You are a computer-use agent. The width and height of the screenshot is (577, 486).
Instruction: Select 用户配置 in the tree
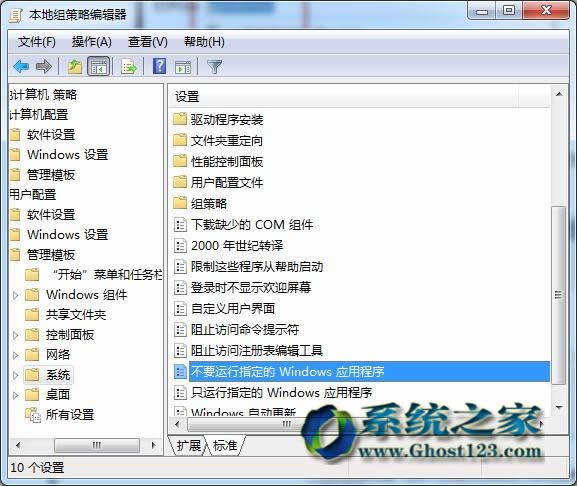(33, 195)
